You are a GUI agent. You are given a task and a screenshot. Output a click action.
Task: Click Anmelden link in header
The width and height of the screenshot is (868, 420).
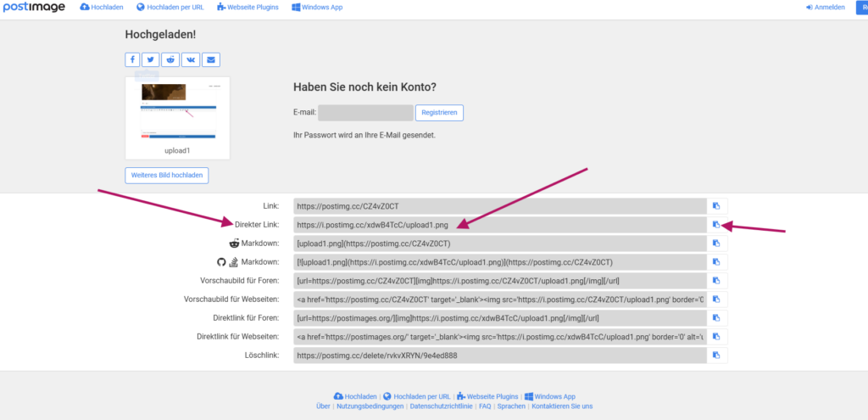[825, 7]
